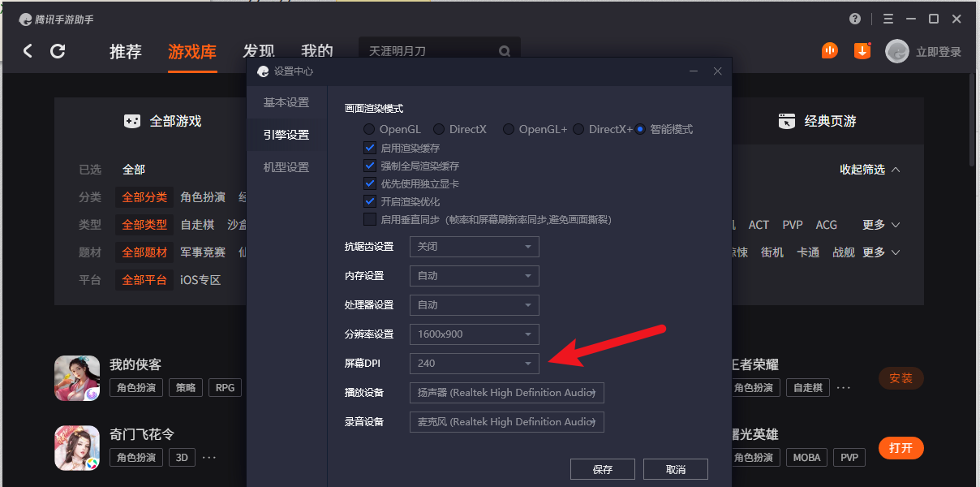Open the help question mark icon
This screenshot has width=980, height=487.
[x=855, y=19]
